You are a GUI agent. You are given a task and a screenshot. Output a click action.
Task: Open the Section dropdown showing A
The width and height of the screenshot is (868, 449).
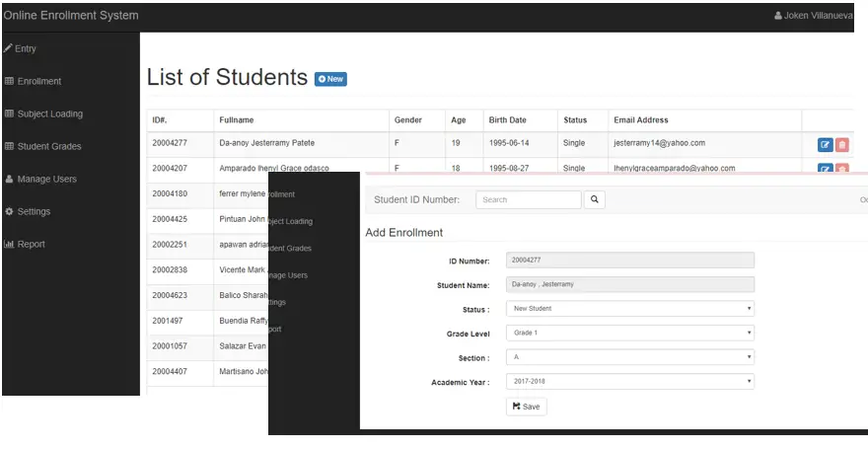pyautogui.click(x=630, y=357)
